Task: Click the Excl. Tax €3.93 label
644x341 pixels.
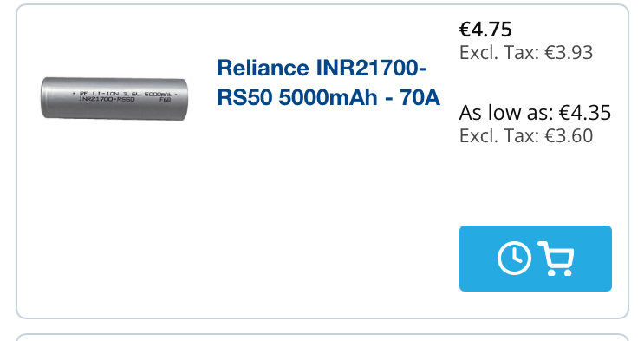Action: [526, 52]
